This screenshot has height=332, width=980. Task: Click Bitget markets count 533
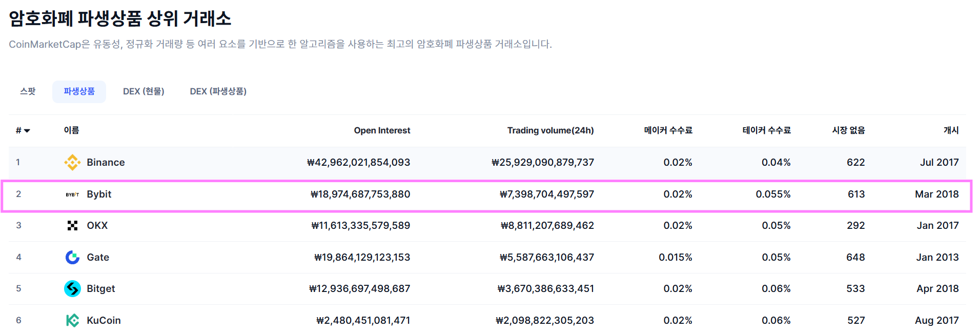coord(855,289)
